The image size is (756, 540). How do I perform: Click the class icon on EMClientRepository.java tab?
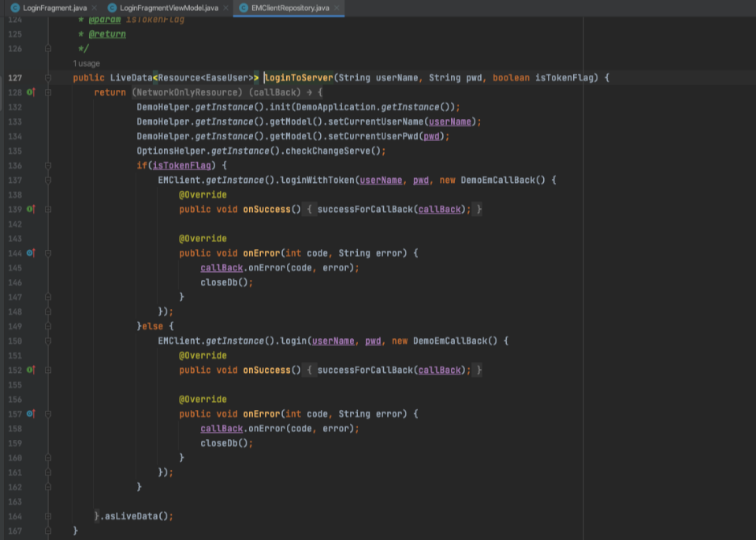click(244, 8)
